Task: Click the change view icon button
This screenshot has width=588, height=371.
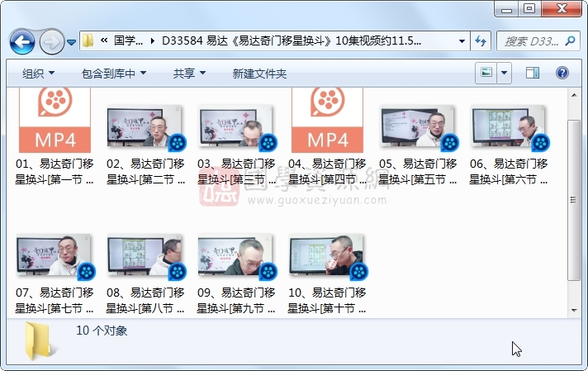Action: [x=486, y=73]
